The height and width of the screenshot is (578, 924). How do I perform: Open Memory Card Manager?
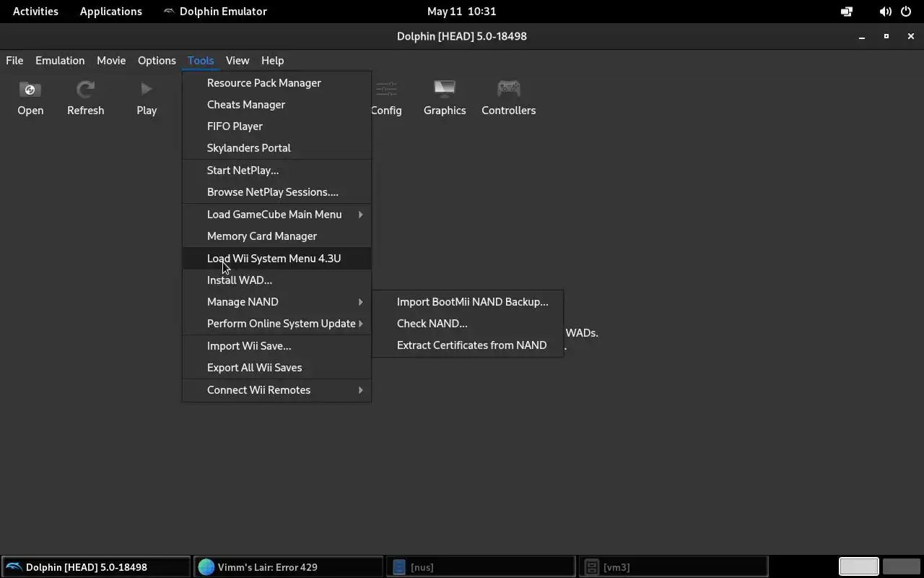tap(276, 236)
